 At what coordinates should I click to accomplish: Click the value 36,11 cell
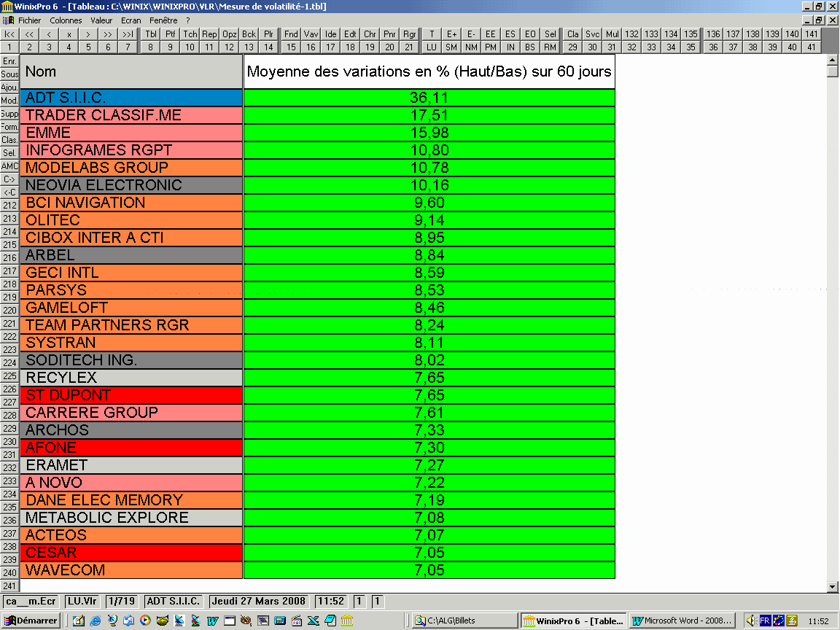(429, 98)
